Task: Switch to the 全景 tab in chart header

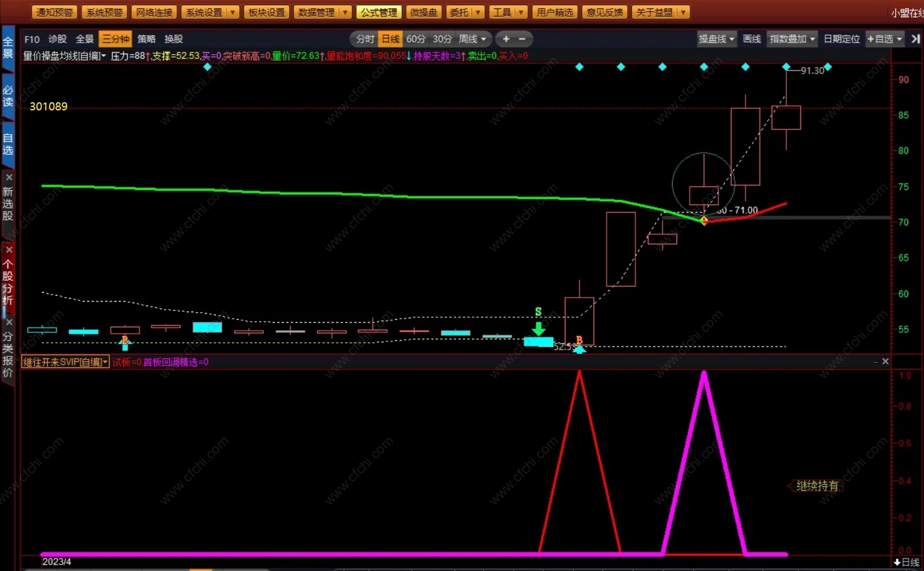Action: click(84, 39)
